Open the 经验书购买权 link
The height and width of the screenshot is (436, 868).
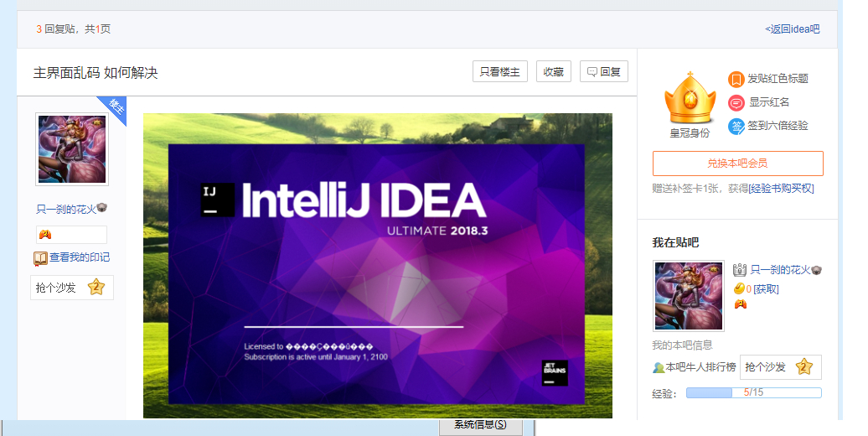coord(781,189)
